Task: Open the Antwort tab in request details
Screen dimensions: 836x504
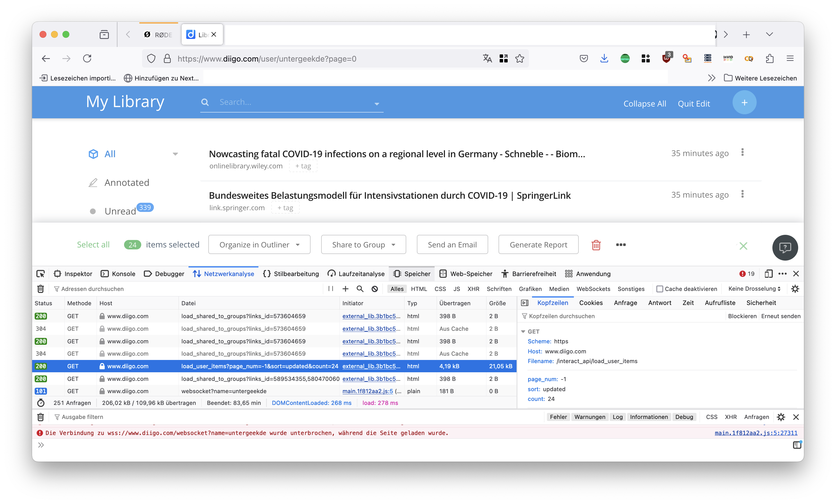Action: point(660,302)
